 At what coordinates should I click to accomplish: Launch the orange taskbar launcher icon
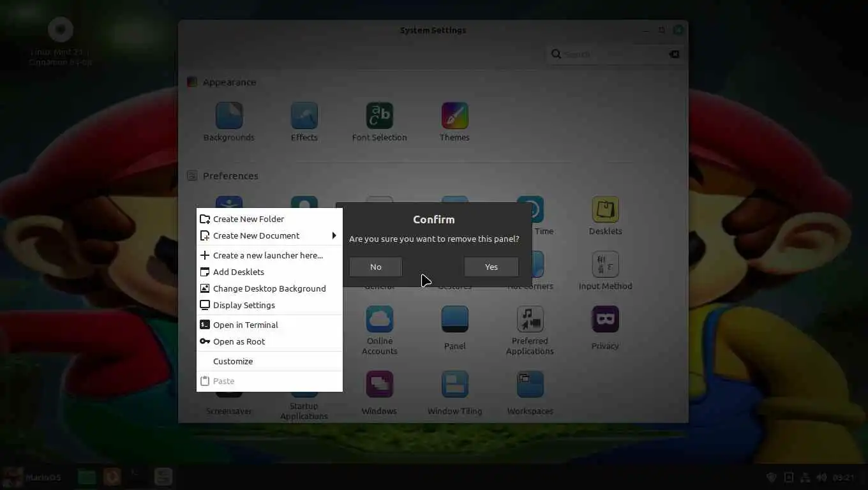[x=112, y=477]
